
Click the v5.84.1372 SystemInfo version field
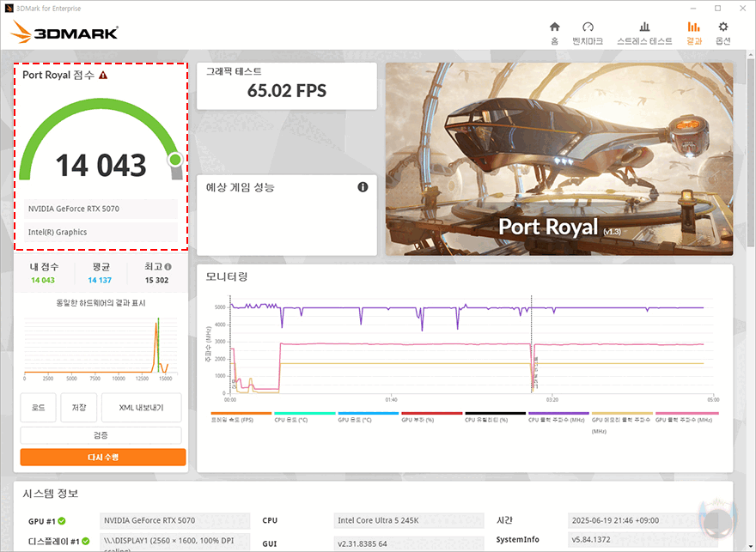click(643, 539)
